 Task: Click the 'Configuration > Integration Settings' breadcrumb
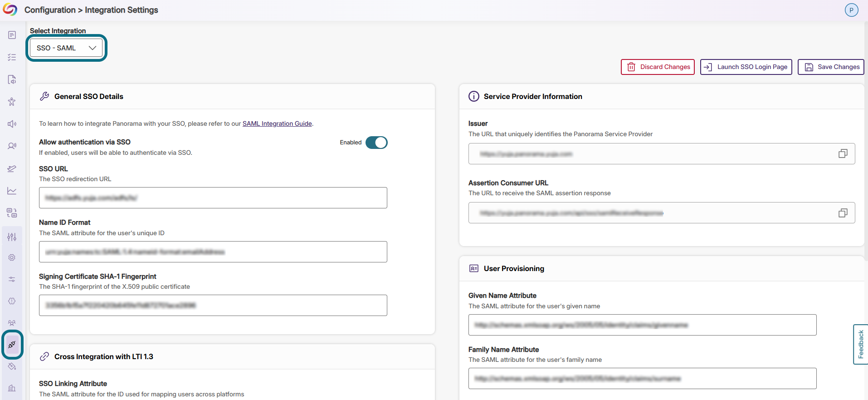91,10
